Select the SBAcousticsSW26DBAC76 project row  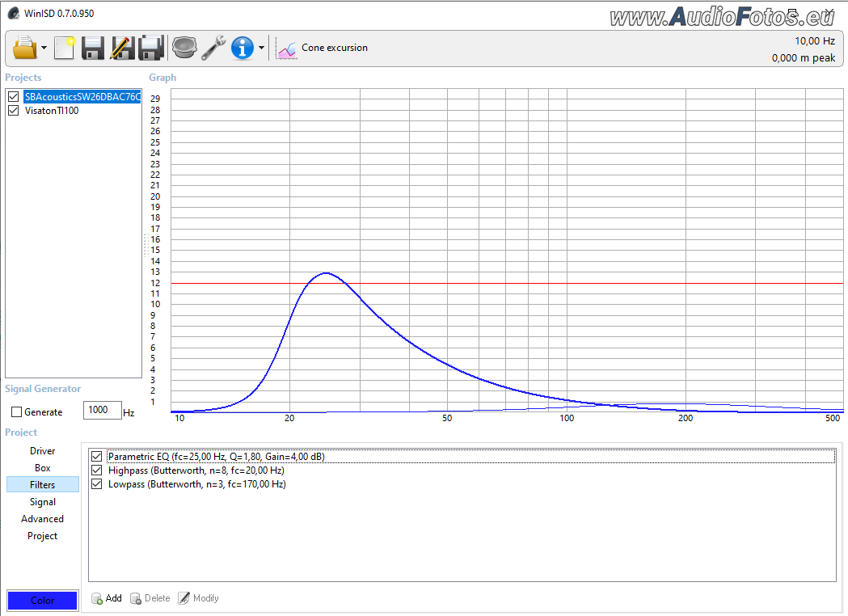coord(82,97)
